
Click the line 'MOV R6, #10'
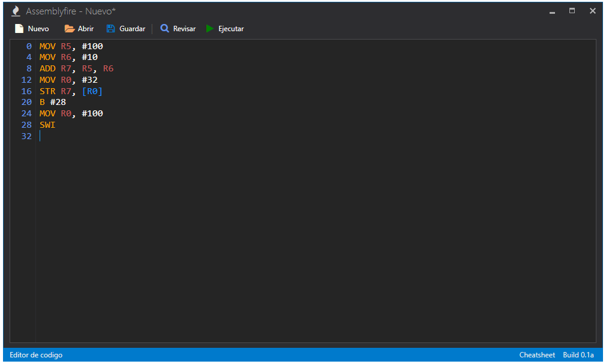pyautogui.click(x=68, y=57)
